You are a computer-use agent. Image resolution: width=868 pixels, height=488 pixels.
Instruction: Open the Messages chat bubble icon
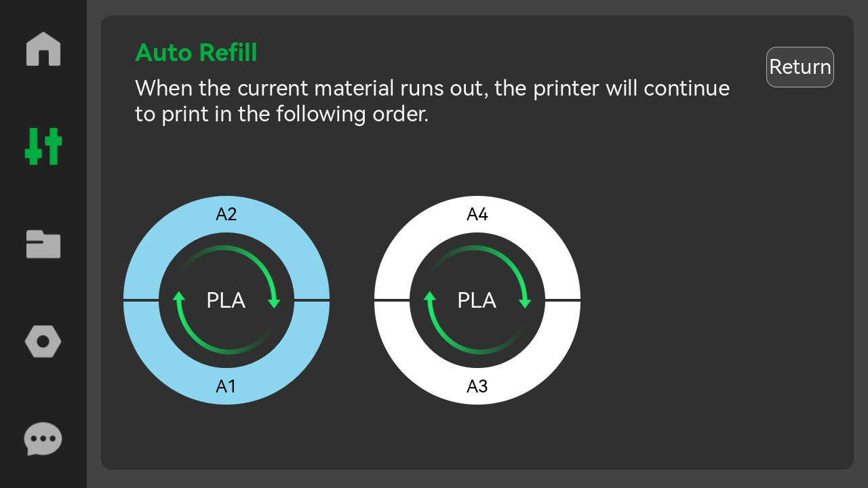coord(43,439)
